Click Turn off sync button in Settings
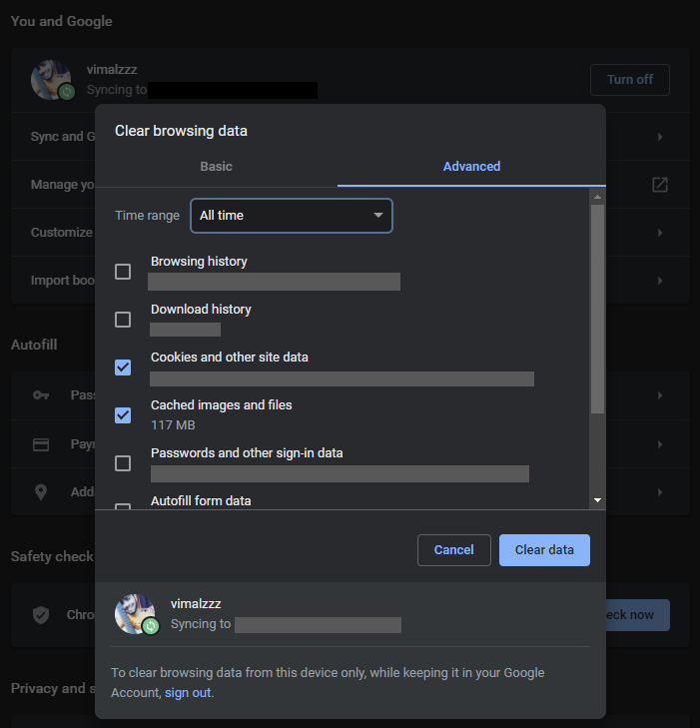Viewport: 700px width, 728px height. [x=630, y=80]
